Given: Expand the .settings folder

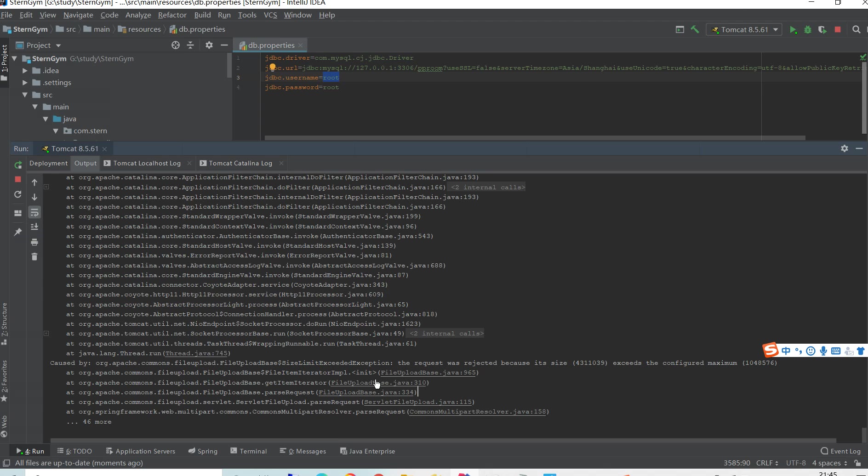Looking at the screenshot, I should (x=25, y=82).
